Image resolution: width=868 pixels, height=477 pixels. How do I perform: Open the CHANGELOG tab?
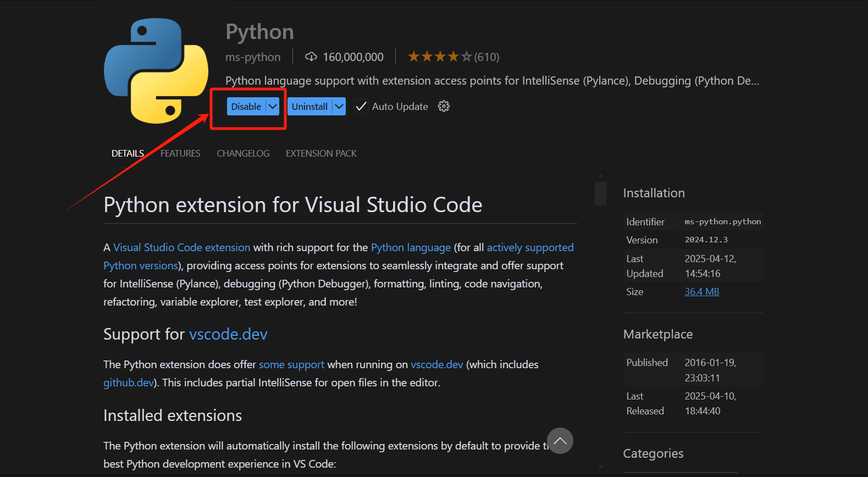(x=243, y=153)
